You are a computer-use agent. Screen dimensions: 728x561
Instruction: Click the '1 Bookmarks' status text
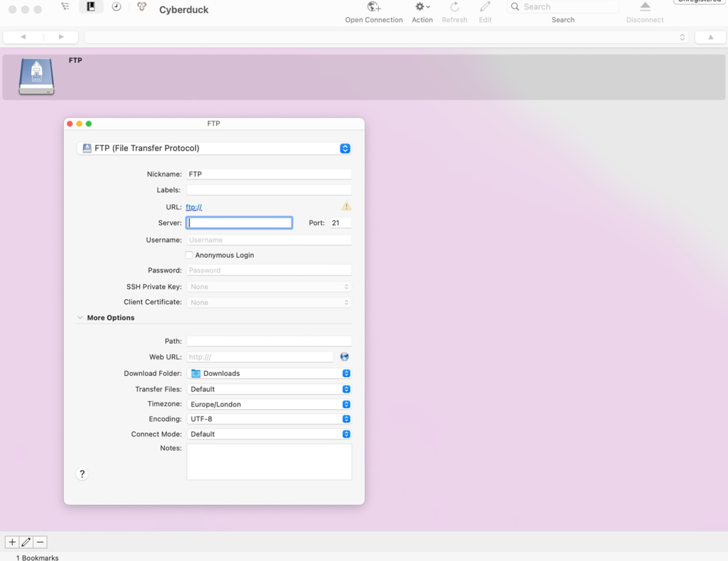coord(37,557)
